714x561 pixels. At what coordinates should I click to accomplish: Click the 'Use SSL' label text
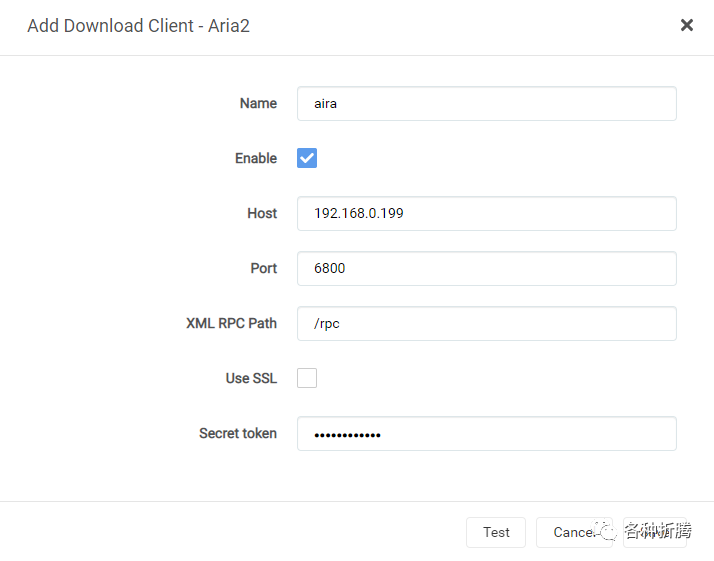[x=251, y=378]
